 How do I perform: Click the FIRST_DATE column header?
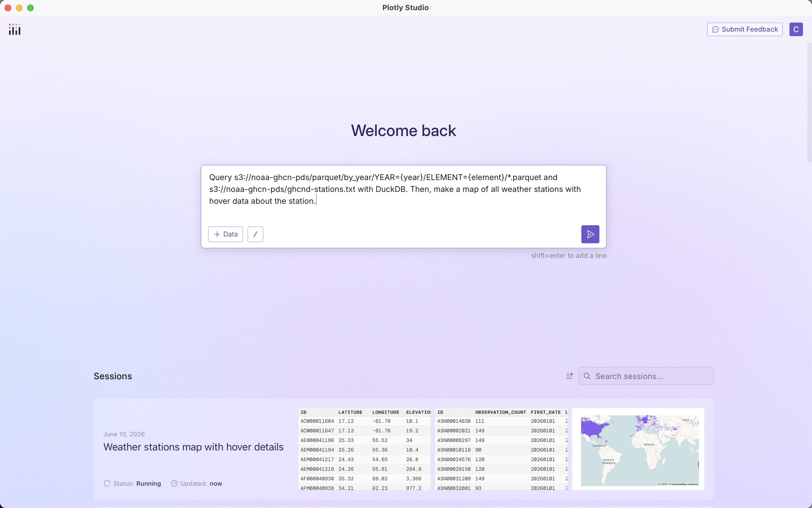(546, 412)
